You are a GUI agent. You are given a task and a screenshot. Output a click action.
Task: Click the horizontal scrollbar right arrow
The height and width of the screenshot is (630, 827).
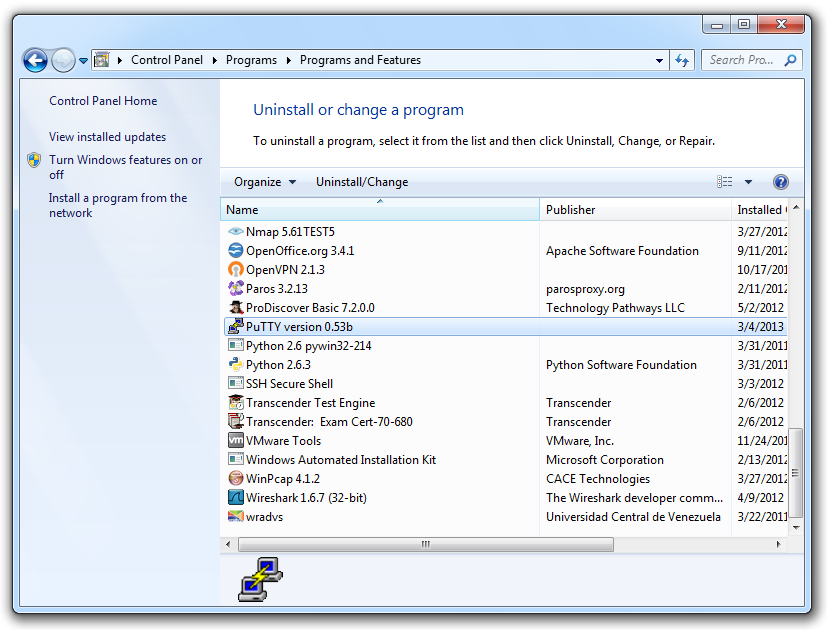click(778, 544)
